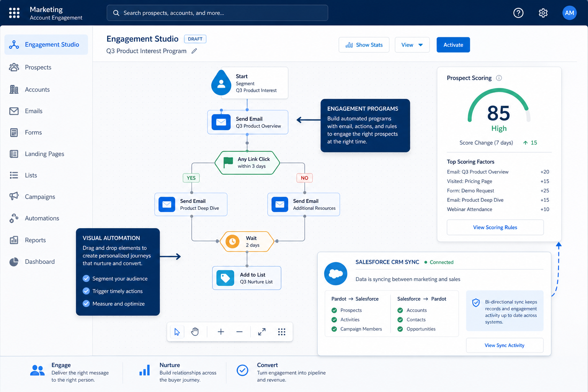Open Engagement Studio in the sidebar
This screenshot has height=392, width=588.
point(46,44)
